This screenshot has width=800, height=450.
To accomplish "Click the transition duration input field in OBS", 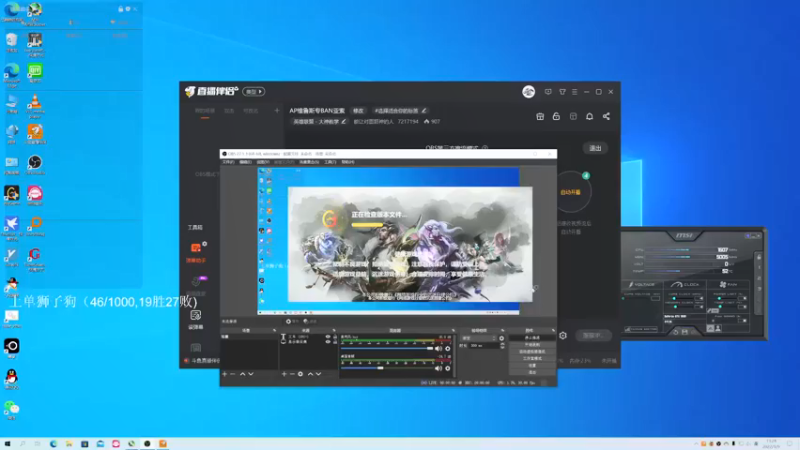I will click(484, 345).
